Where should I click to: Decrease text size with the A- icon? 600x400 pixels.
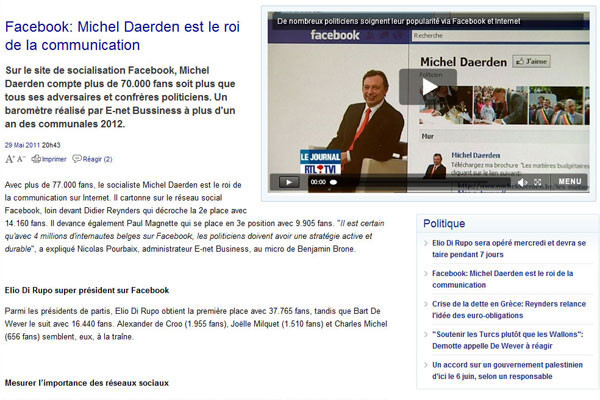click(21, 159)
